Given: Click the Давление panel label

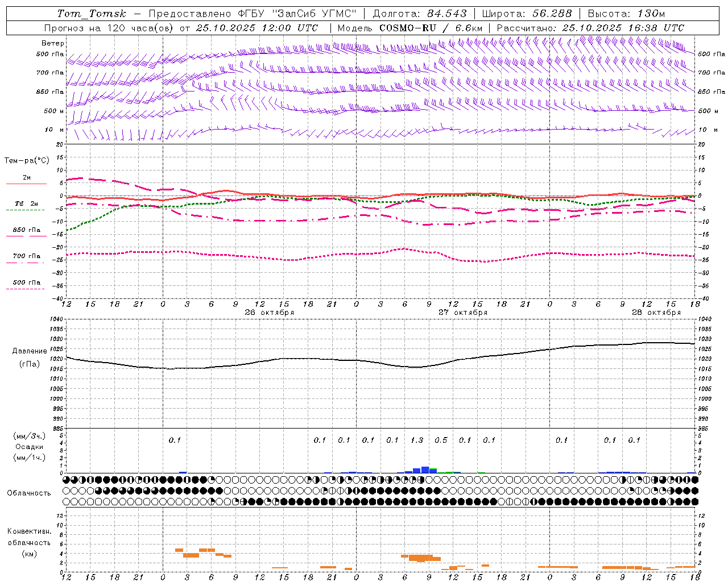Looking at the screenshot, I should [x=30, y=351].
